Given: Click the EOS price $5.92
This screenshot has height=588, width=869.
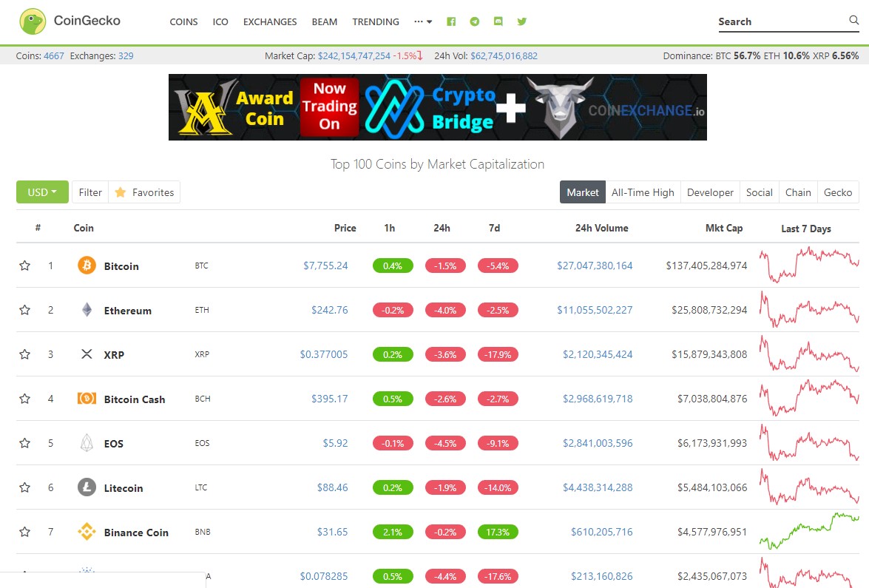Looking at the screenshot, I should (335, 443).
